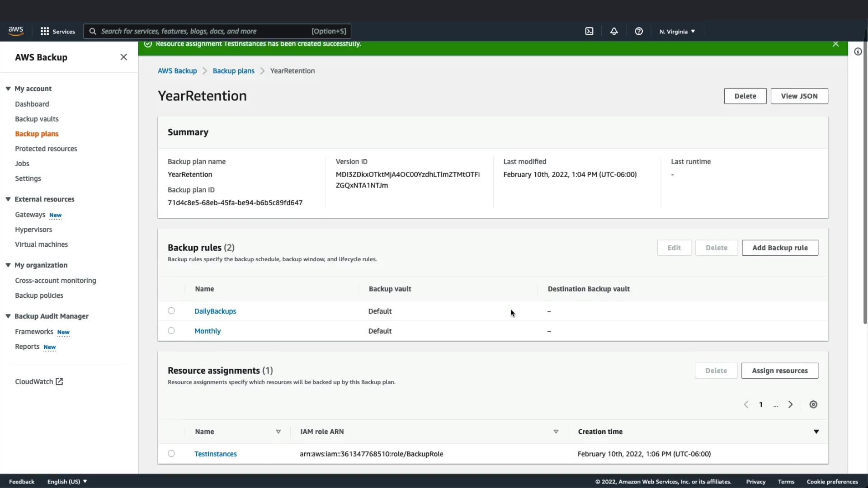The width and height of the screenshot is (868, 488).
Task: Open the Services grid menu icon
Action: (45, 31)
